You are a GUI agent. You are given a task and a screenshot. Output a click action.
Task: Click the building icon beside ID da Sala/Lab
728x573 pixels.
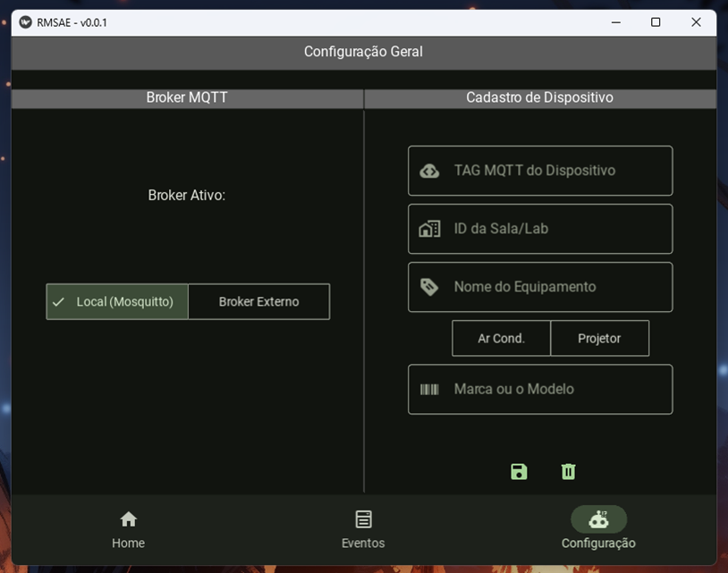pyautogui.click(x=429, y=229)
